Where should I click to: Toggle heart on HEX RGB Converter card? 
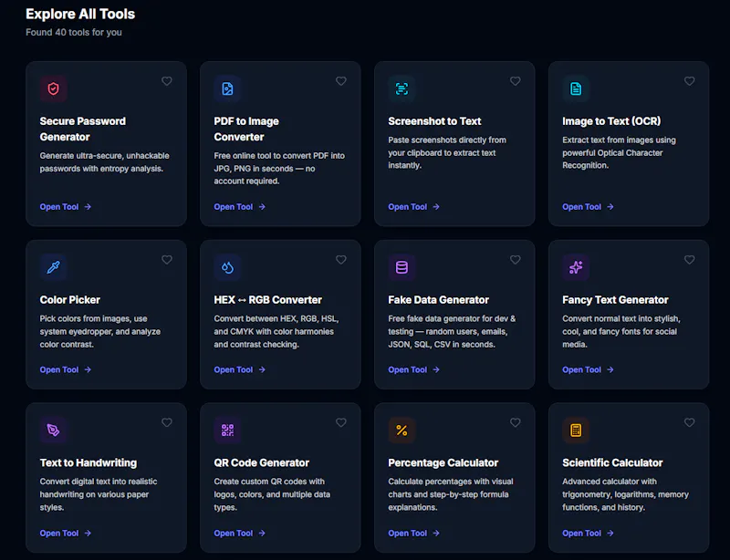340,260
